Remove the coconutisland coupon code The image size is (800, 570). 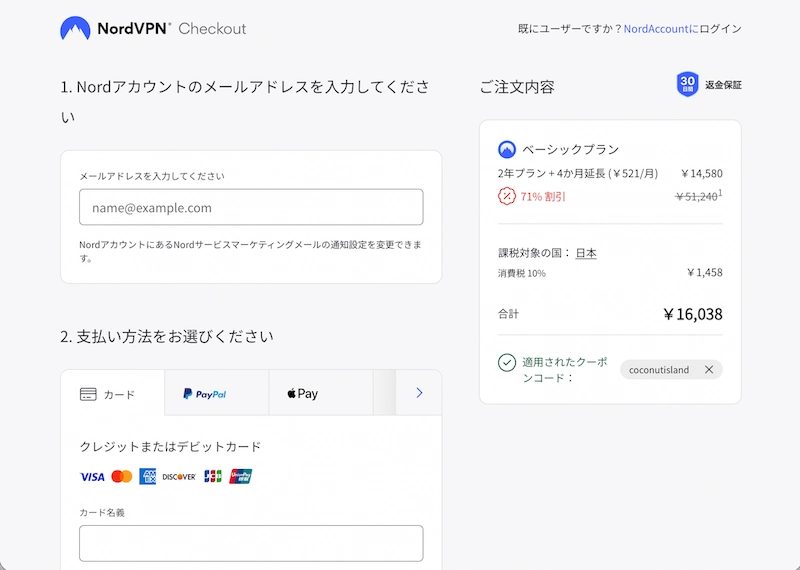709,369
